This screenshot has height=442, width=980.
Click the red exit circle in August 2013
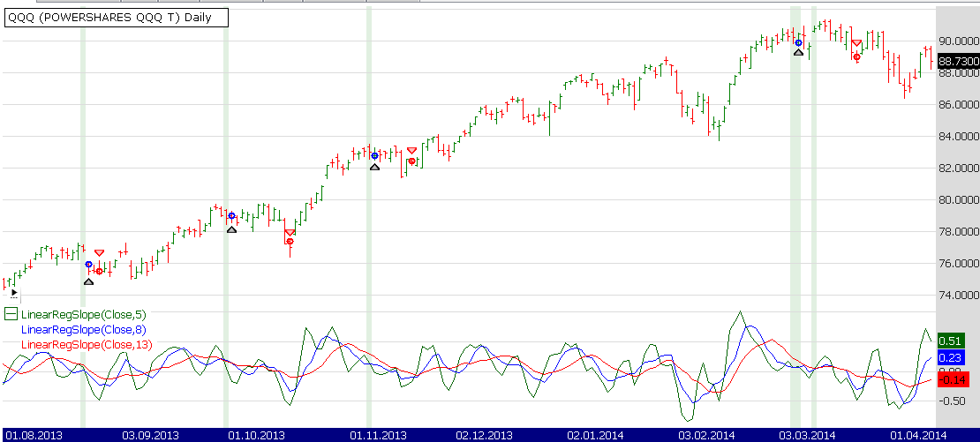point(99,271)
